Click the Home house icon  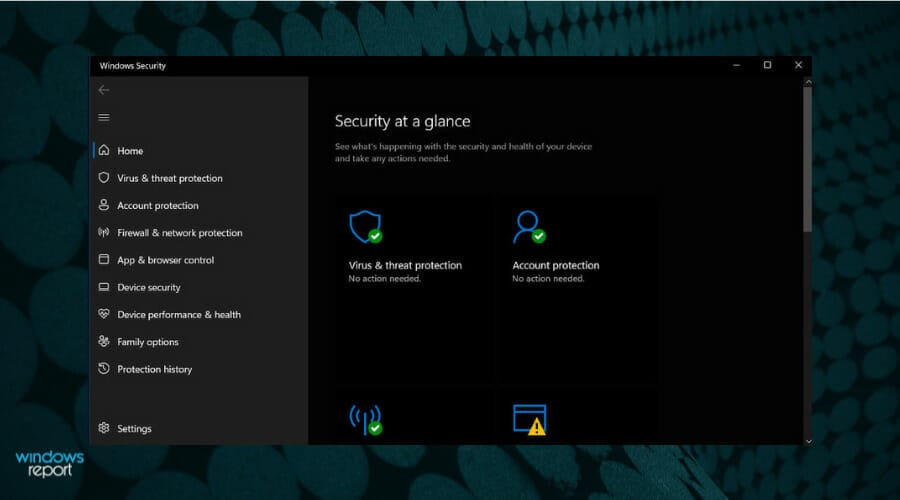coord(104,150)
